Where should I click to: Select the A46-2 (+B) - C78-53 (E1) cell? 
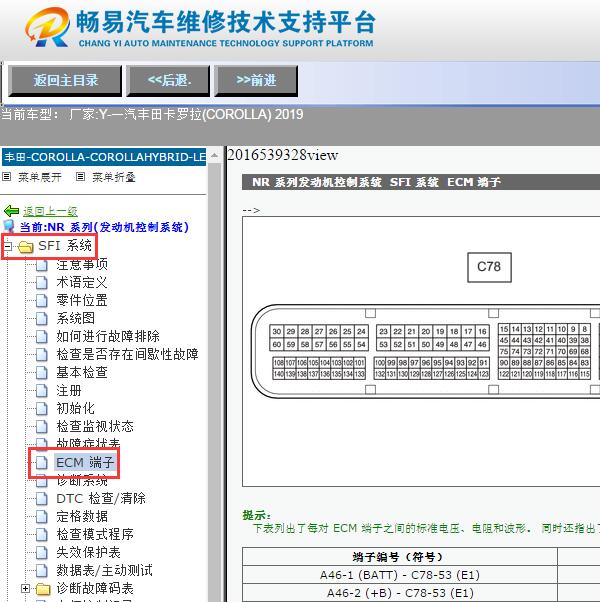pyautogui.click(x=400, y=593)
